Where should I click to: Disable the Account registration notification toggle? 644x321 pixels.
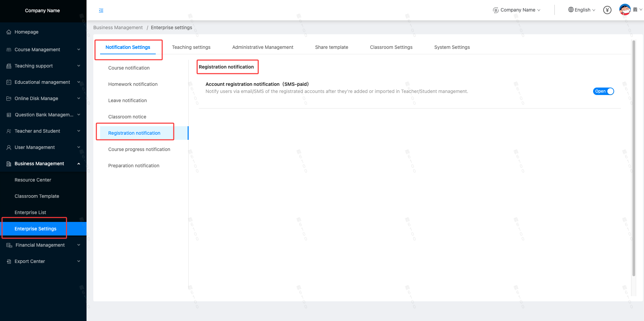[x=603, y=91]
